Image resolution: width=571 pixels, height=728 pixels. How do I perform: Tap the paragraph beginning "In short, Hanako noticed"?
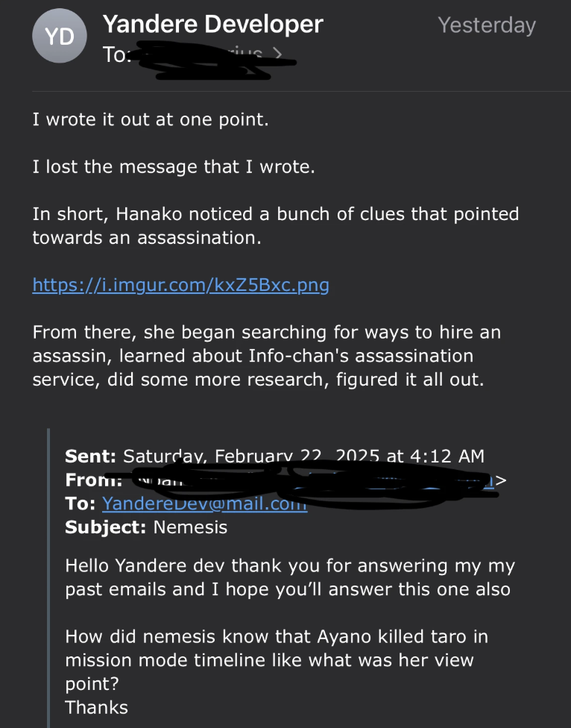[275, 225]
